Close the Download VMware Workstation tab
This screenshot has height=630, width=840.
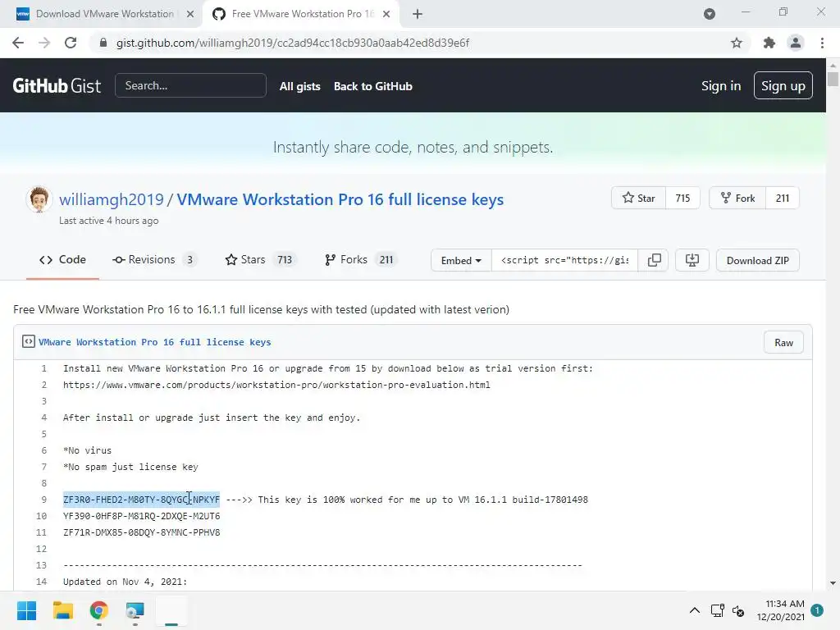click(190, 15)
